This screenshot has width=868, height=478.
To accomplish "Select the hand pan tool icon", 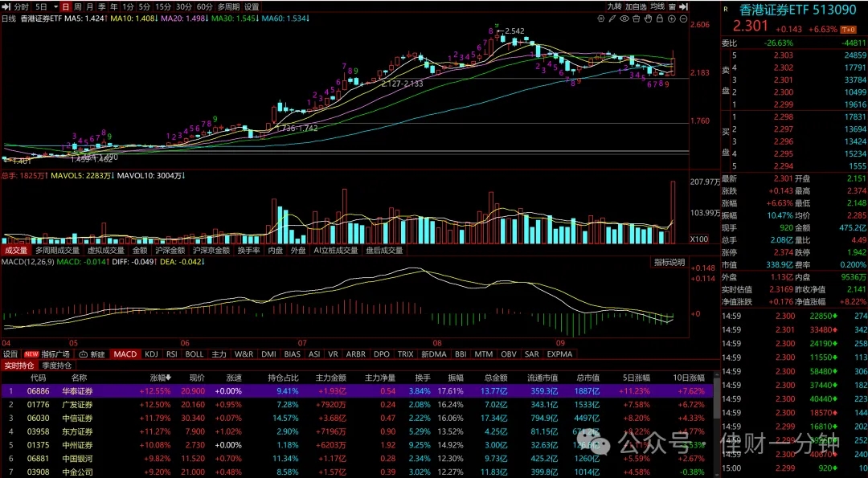I will click(648, 18).
